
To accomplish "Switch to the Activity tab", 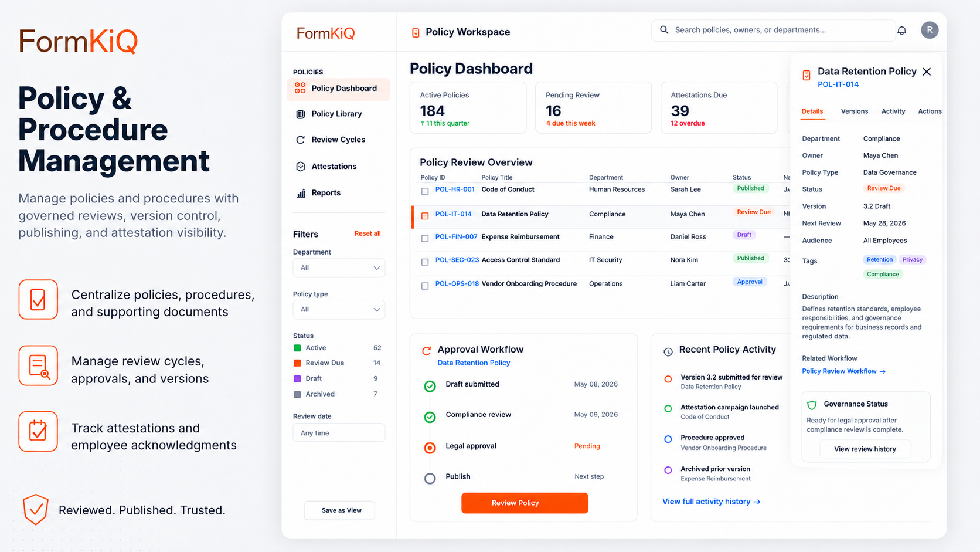I will (x=893, y=111).
